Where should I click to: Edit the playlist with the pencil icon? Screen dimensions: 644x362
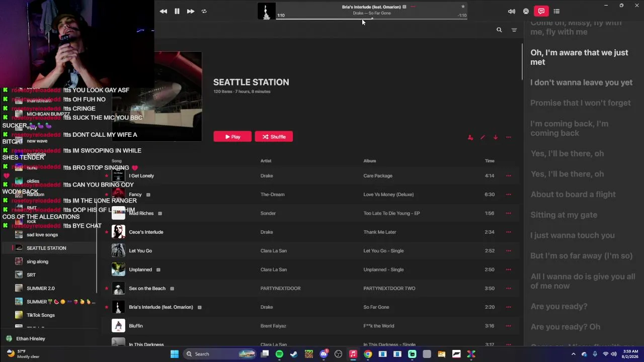482,137
